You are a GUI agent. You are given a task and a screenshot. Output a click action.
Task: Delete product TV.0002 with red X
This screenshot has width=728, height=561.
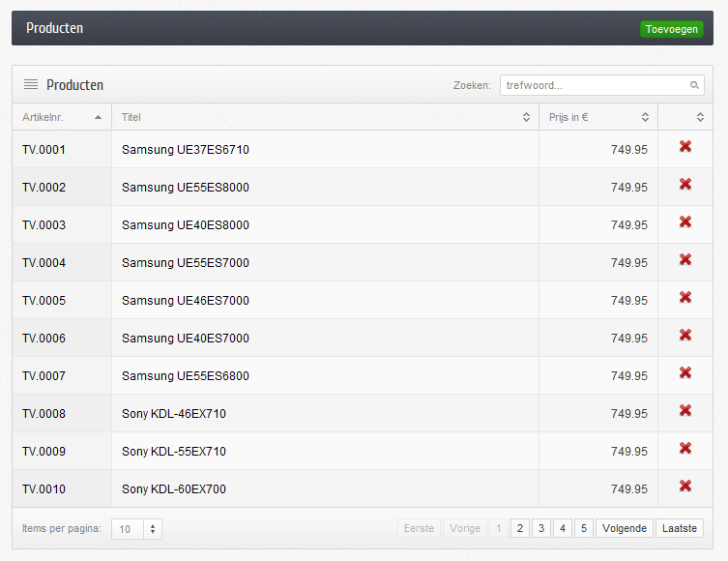(x=685, y=184)
